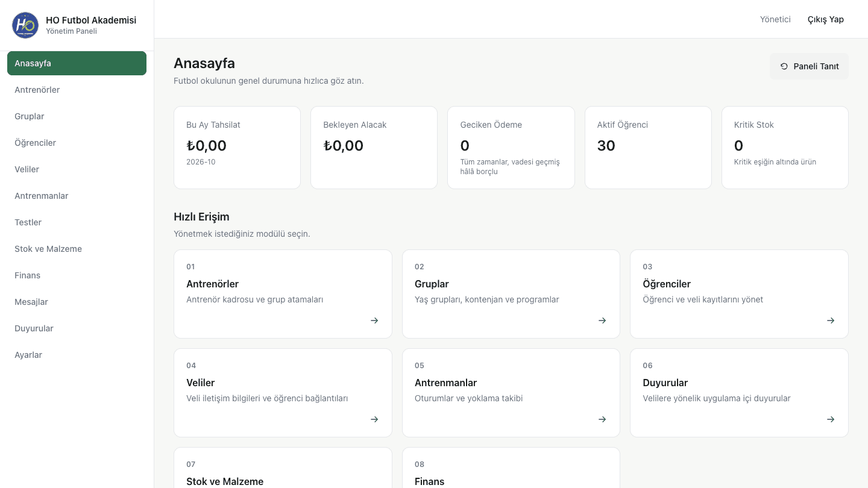Open Antrenmanlar in the sidebar
The width and height of the screenshot is (868, 488).
pyautogui.click(x=77, y=196)
